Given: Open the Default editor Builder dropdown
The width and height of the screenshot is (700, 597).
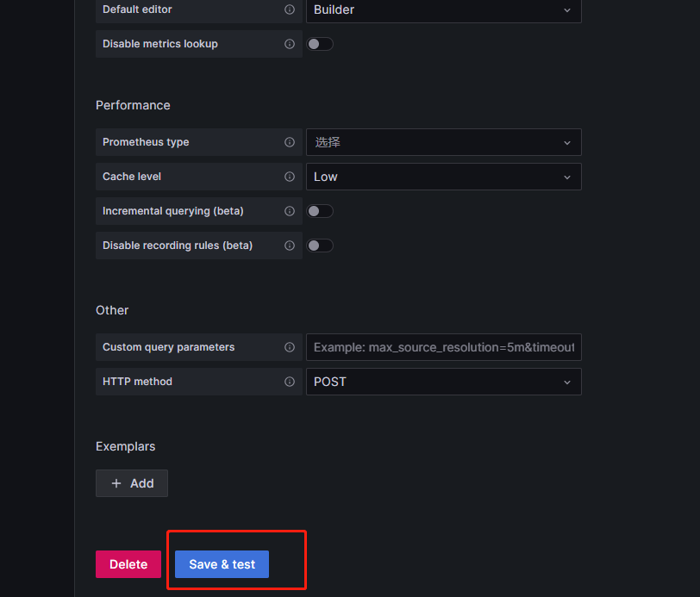Looking at the screenshot, I should pos(443,9).
